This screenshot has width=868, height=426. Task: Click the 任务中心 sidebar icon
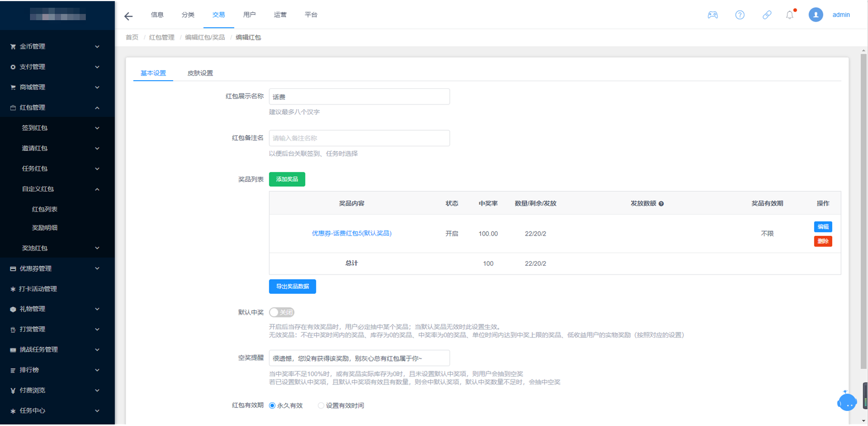coord(13,411)
